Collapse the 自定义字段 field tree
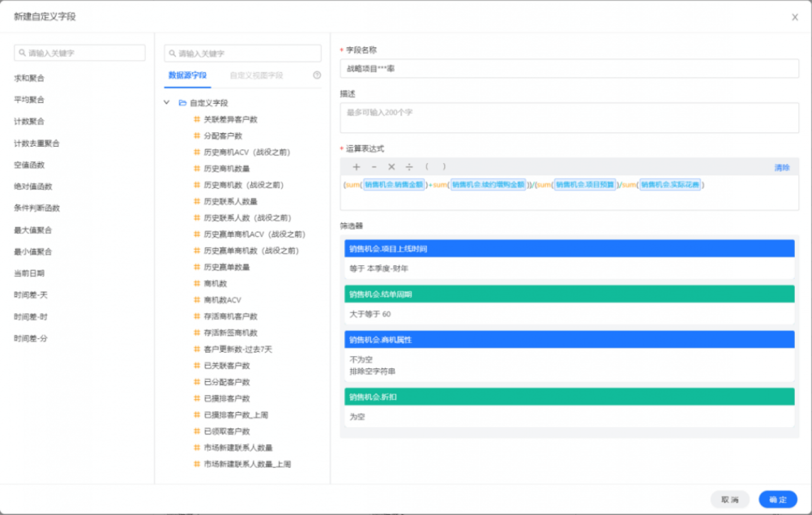The height and width of the screenshot is (515, 812). [166, 102]
